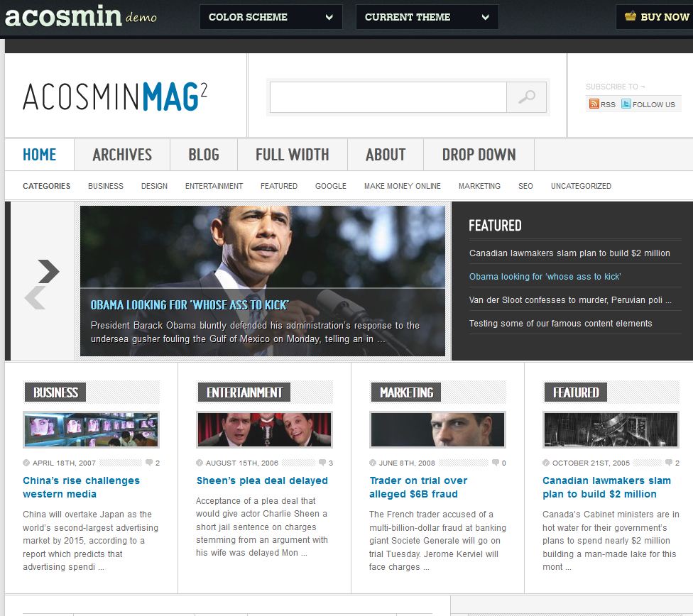Open article Trader on trial over alleged fraud
693x616 pixels.
pyautogui.click(x=418, y=487)
